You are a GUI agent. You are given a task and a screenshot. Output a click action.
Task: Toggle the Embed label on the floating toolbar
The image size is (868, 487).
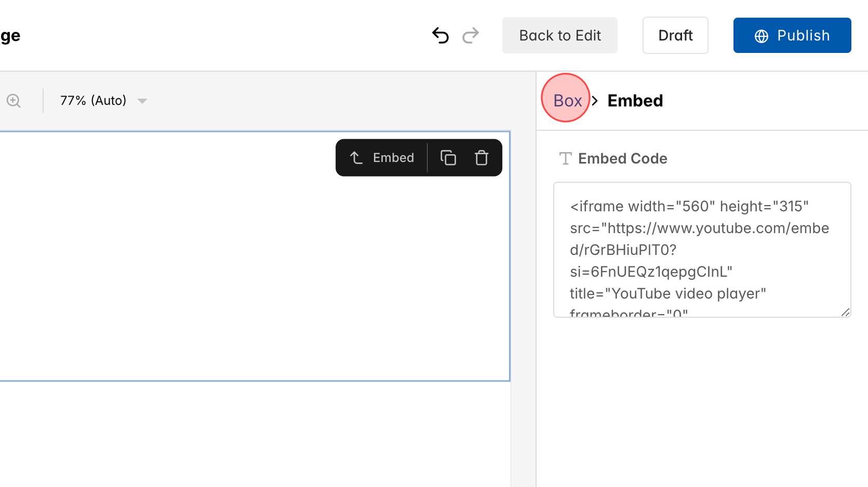(393, 157)
